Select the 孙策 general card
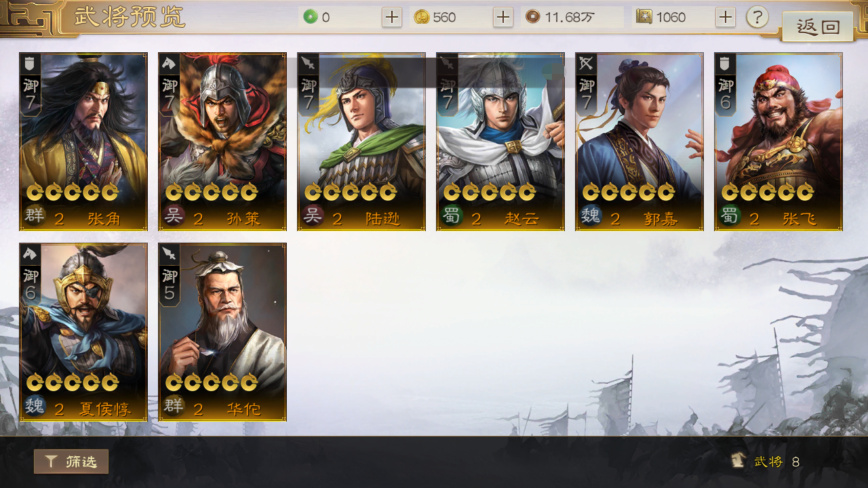This screenshot has width=868, height=488. (222, 142)
